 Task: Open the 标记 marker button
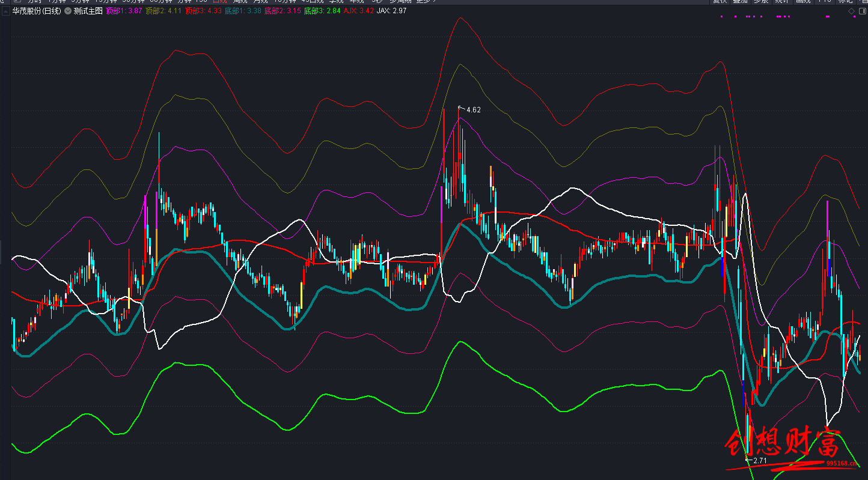tap(845, 2)
